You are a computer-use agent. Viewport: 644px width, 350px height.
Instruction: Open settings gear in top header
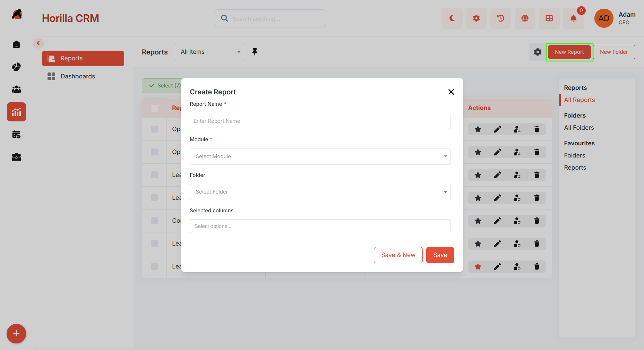476,18
